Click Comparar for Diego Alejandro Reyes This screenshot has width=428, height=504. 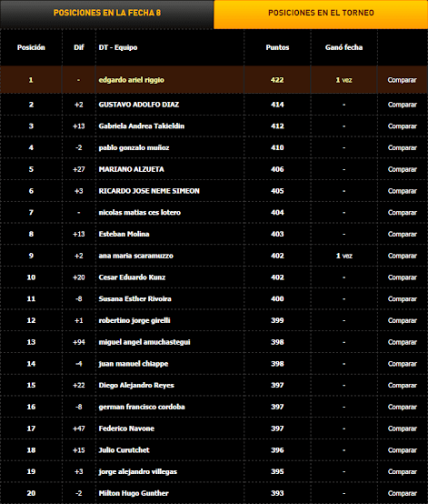402,385
